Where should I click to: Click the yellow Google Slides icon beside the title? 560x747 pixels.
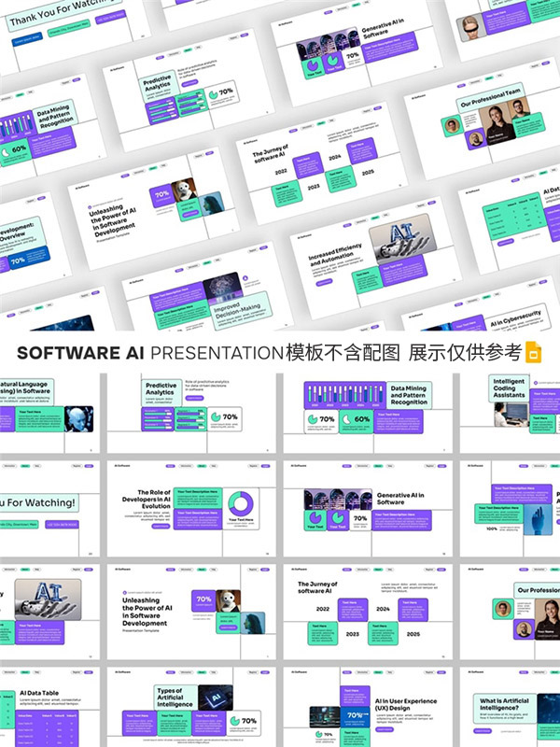[533, 353]
